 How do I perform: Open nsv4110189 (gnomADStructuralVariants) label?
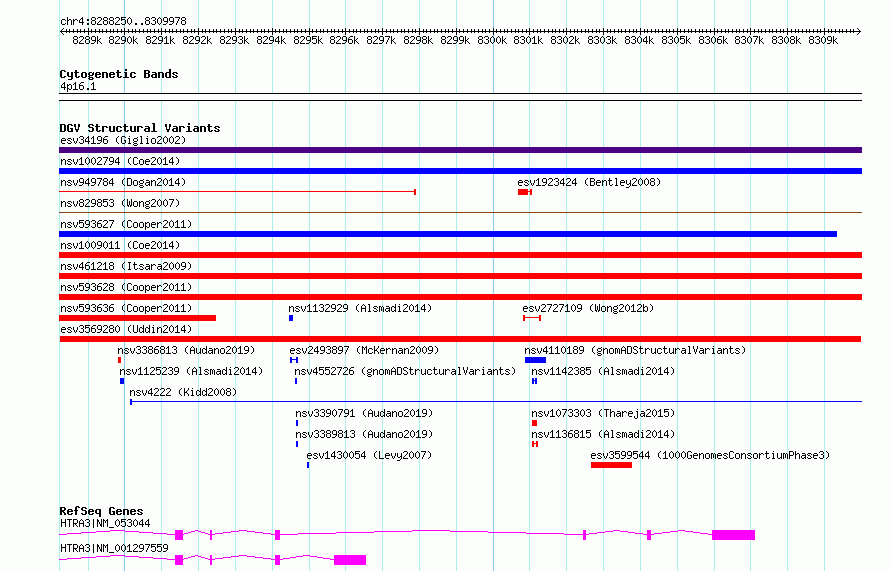coord(635,350)
